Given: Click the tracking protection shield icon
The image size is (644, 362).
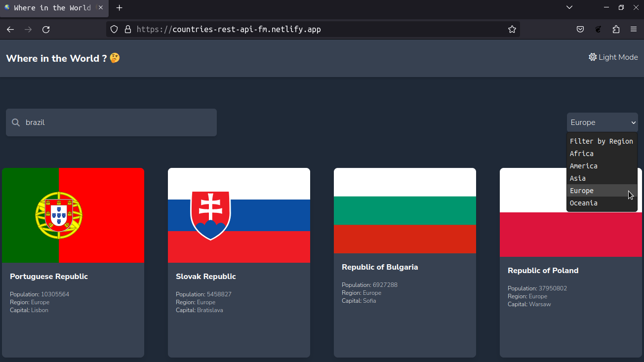Looking at the screenshot, I should (114, 29).
